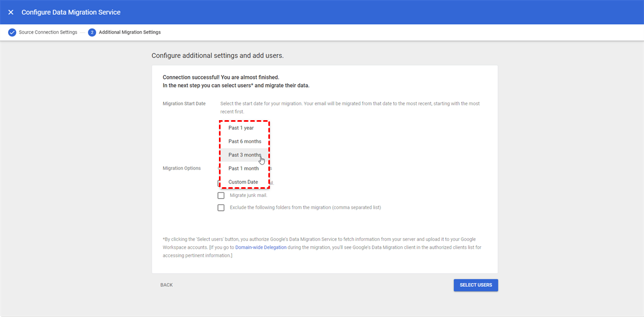Click the Source Connection Settings checkmark icon

[x=12, y=32]
